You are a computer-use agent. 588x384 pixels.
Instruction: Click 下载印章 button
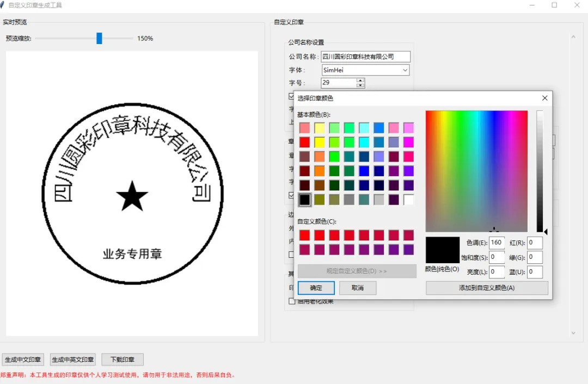click(122, 360)
